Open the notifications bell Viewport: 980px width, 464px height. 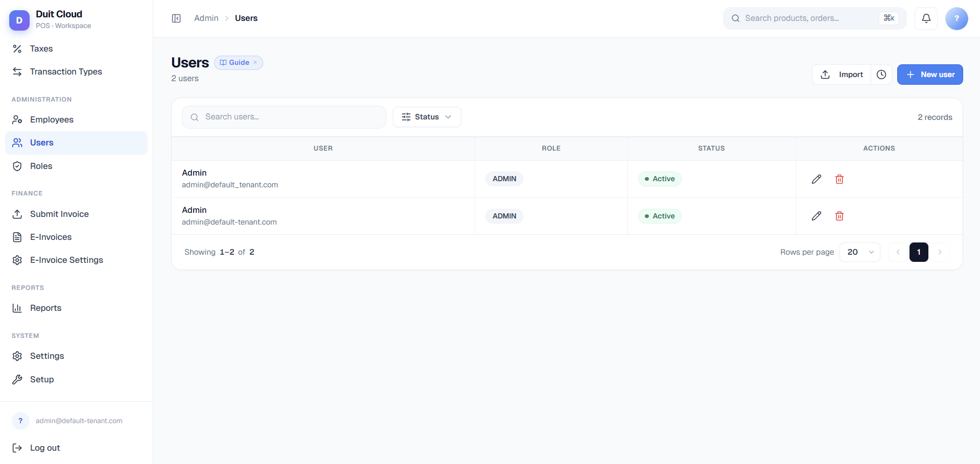(926, 18)
